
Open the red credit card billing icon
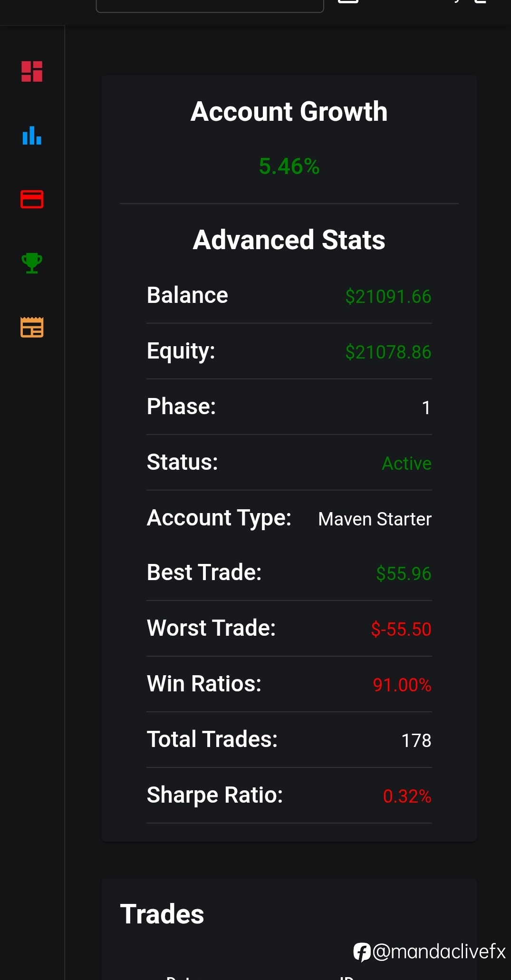tap(32, 199)
